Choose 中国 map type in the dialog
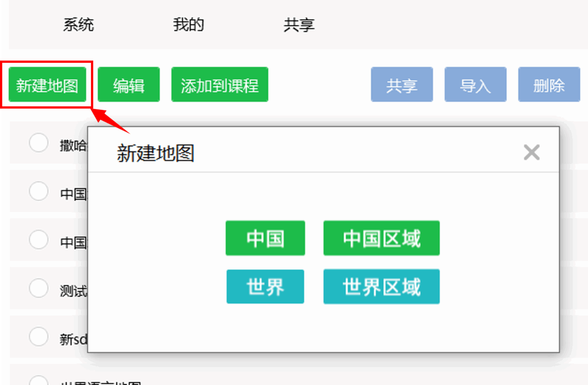 265,238
